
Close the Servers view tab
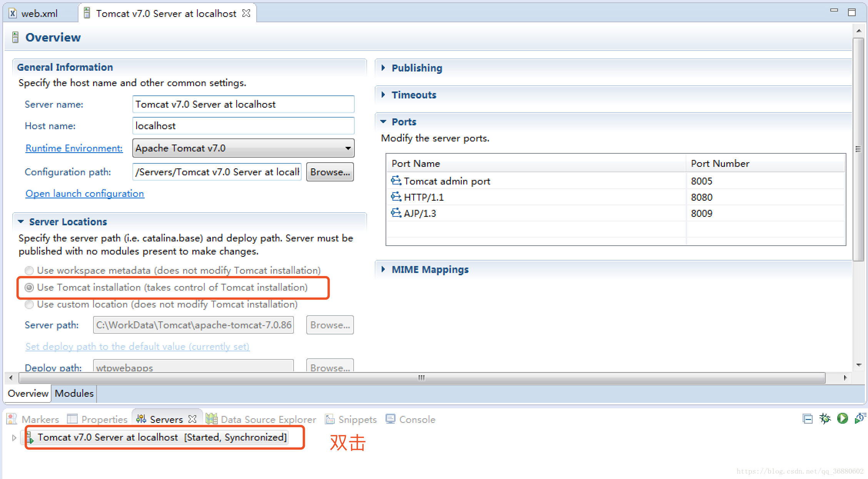pos(192,419)
